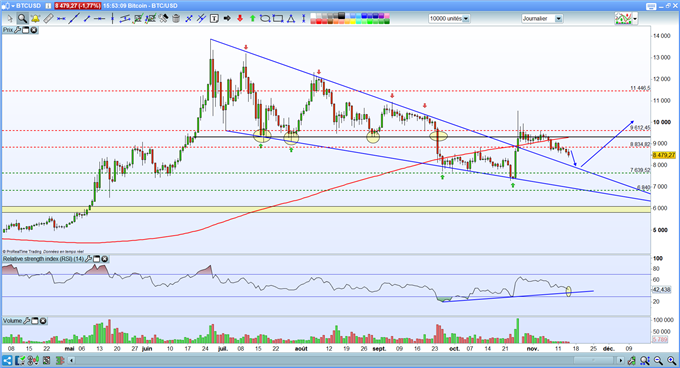This screenshot has width=680, height=368.
Task: Open Volume panel wrench settings
Action: (26, 321)
